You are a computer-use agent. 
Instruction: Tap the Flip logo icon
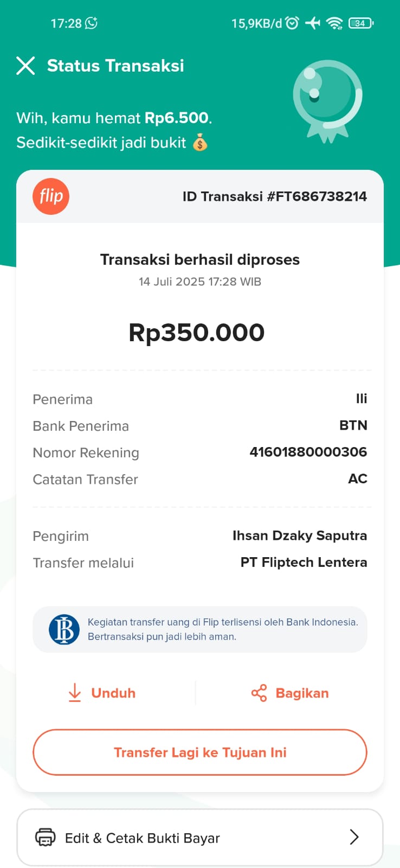coord(51,196)
